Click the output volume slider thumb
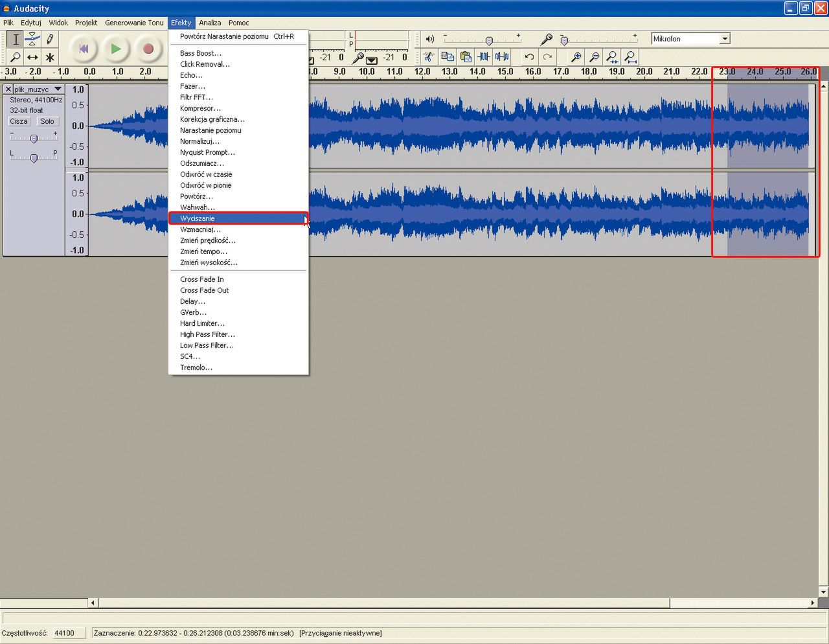 click(489, 41)
